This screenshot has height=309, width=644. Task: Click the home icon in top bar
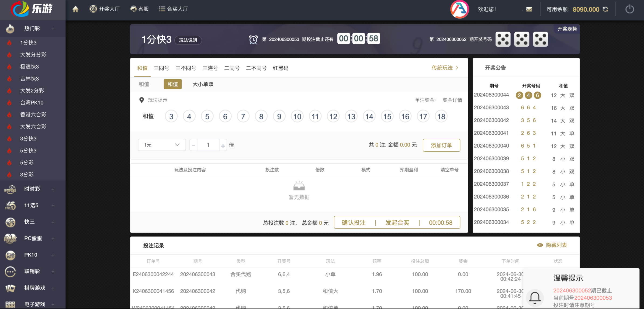pyautogui.click(x=75, y=9)
